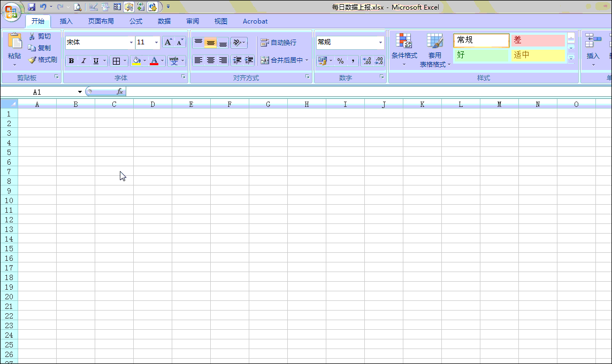The image size is (612, 364).
Task: Open the font name dropdown (宋体)
Action: click(x=131, y=42)
